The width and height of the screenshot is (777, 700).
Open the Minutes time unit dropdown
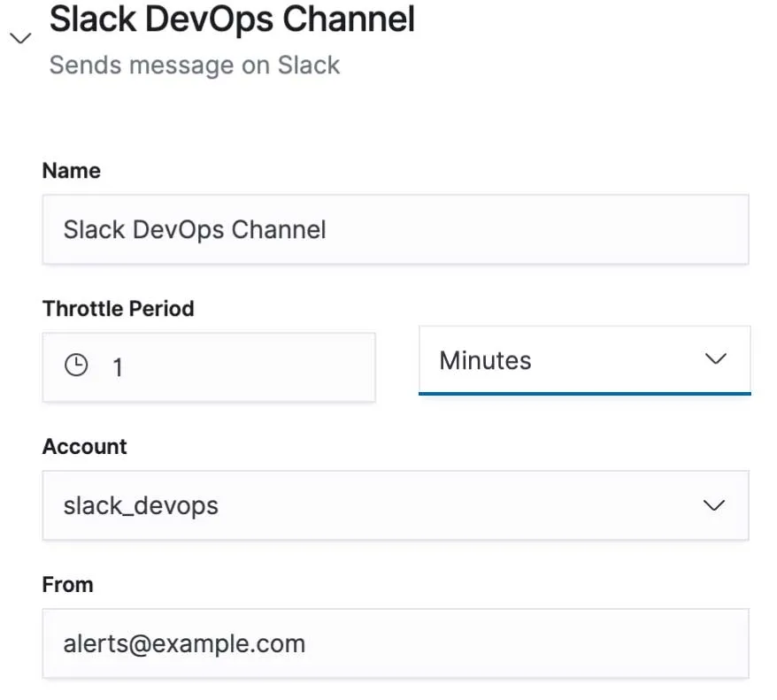pyautogui.click(x=584, y=360)
